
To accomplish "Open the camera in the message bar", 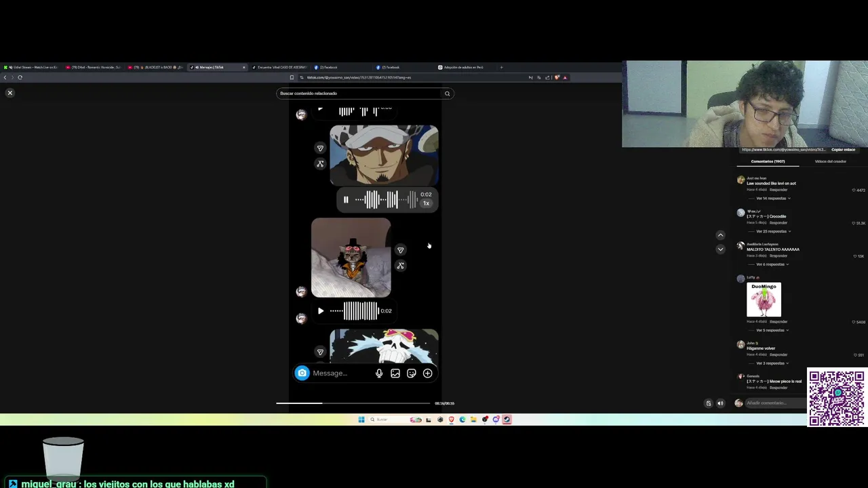I will pyautogui.click(x=302, y=373).
